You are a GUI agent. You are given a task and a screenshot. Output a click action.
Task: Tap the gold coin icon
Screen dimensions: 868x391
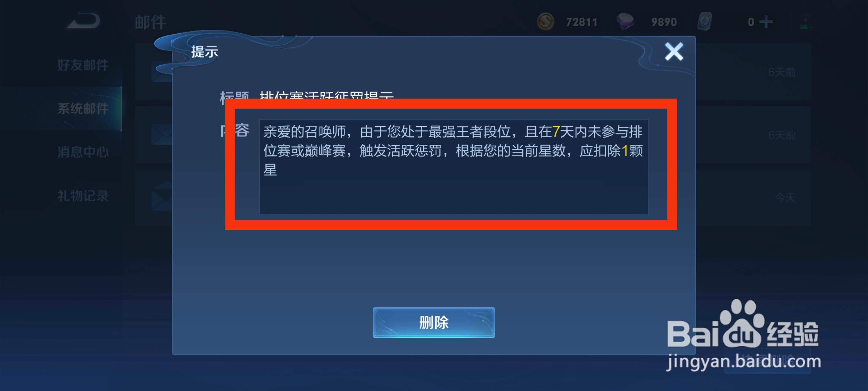tap(545, 22)
